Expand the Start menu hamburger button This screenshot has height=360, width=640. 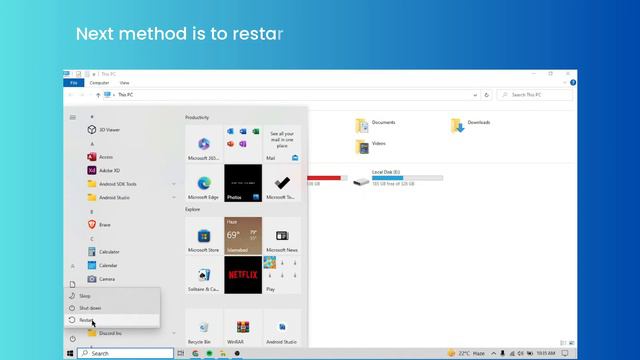coord(73,117)
